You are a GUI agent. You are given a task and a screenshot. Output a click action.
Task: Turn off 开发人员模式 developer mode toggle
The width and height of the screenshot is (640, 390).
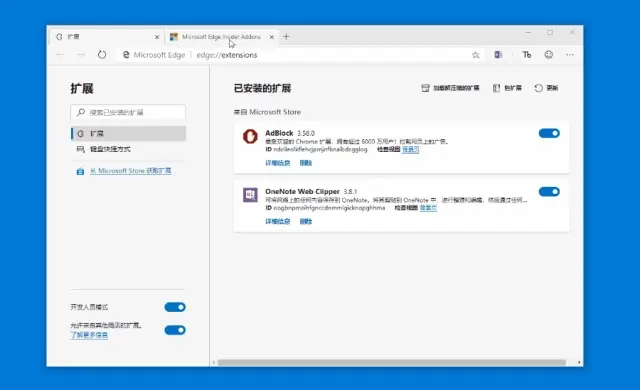click(175, 307)
